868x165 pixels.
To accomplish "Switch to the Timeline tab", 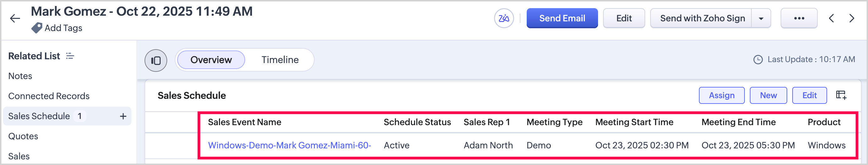I will (280, 60).
